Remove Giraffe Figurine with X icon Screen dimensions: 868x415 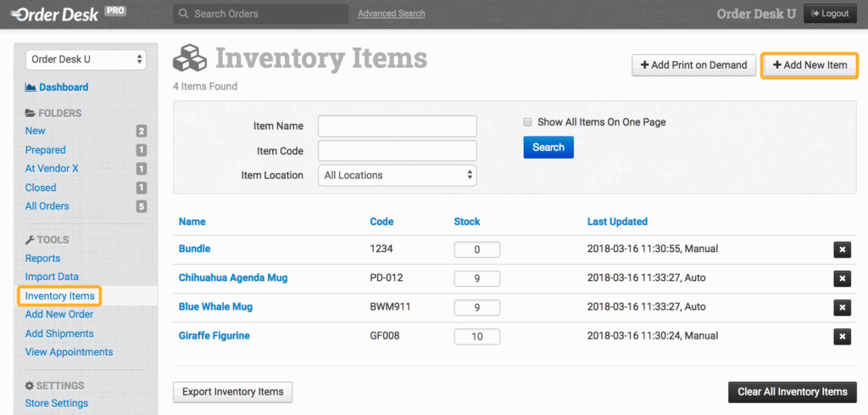click(x=842, y=337)
